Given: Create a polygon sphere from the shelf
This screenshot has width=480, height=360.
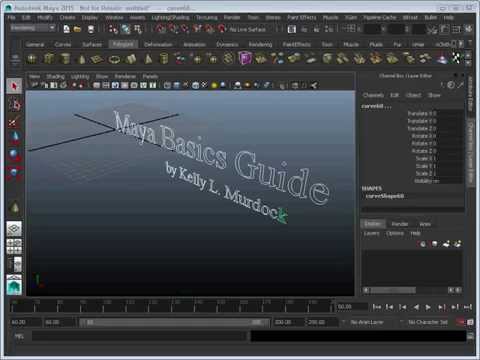Looking at the screenshot, I should point(32,59).
